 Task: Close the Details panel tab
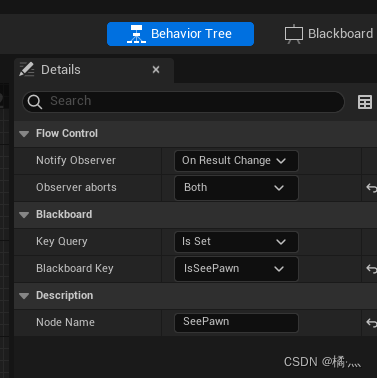(x=156, y=70)
